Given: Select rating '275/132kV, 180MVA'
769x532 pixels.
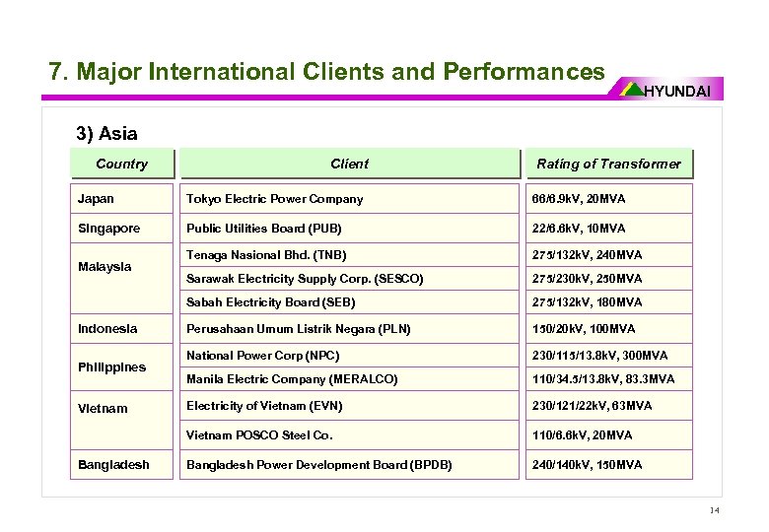Looking at the screenshot, I should click(x=609, y=302).
